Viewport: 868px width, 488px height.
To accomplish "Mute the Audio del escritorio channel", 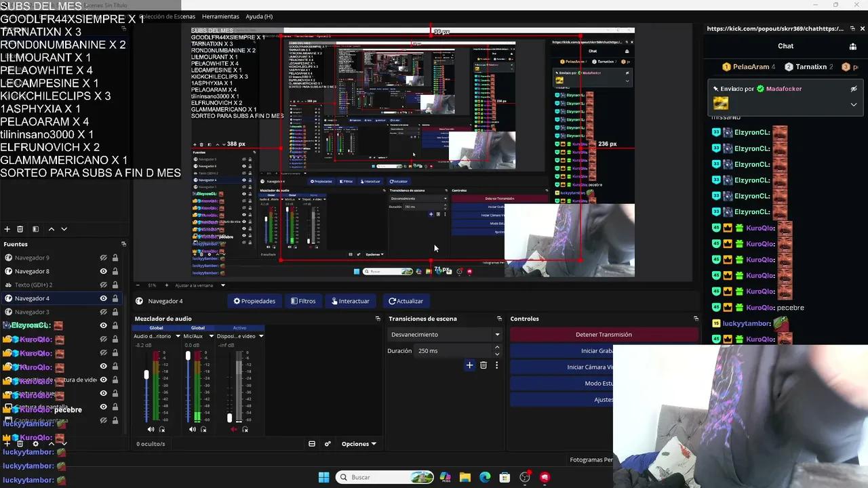I will (x=151, y=429).
